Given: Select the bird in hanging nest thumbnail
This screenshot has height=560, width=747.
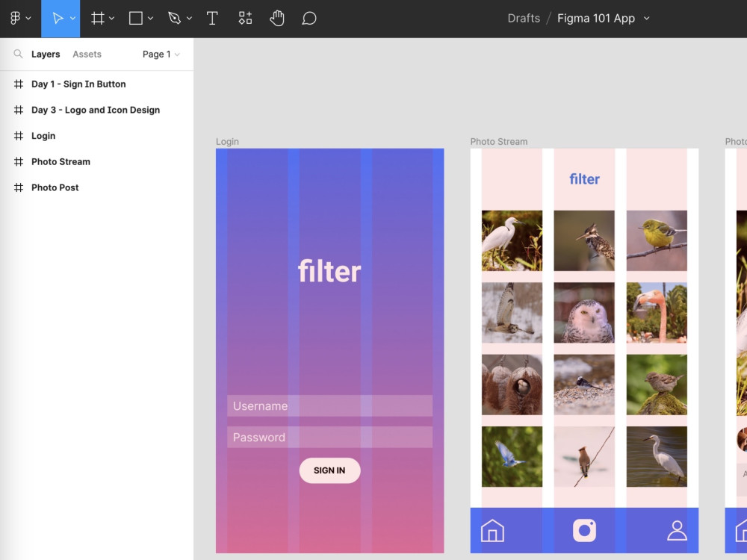Looking at the screenshot, I should (x=512, y=385).
